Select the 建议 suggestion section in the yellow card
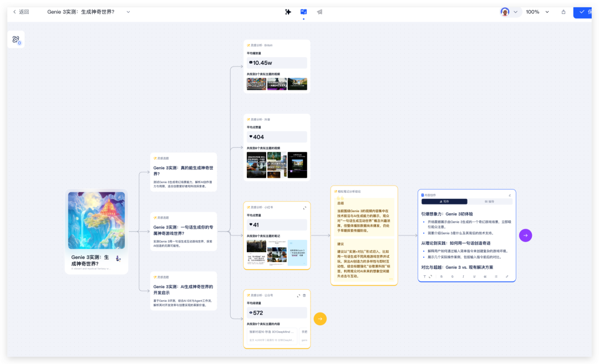599x364 pixels. (x=364, y=260)
